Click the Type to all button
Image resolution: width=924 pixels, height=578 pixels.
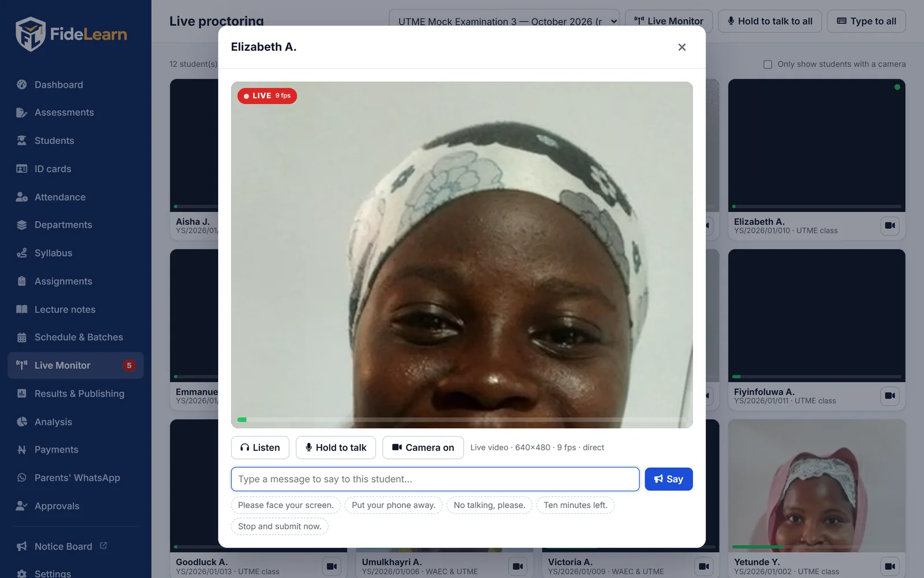(866, 21)
